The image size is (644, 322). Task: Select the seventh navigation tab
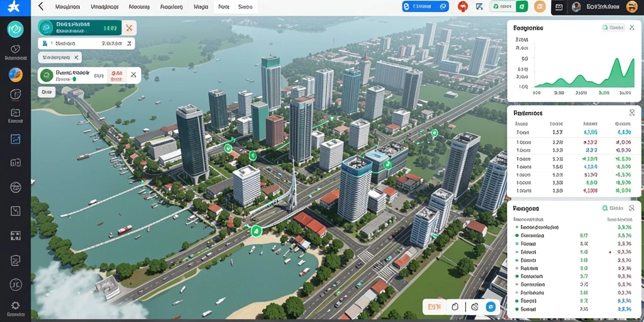point(245,7)
